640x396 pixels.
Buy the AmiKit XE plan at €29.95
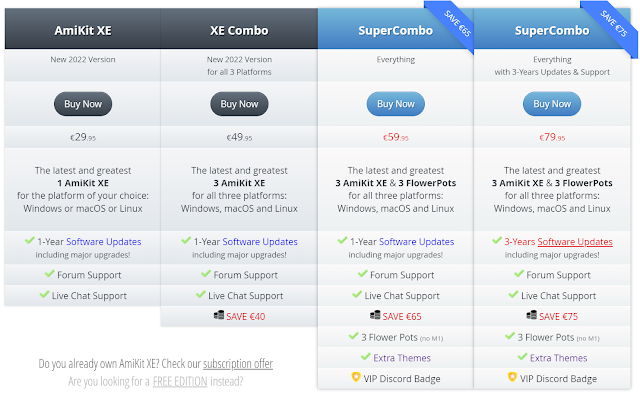point(83,104)
